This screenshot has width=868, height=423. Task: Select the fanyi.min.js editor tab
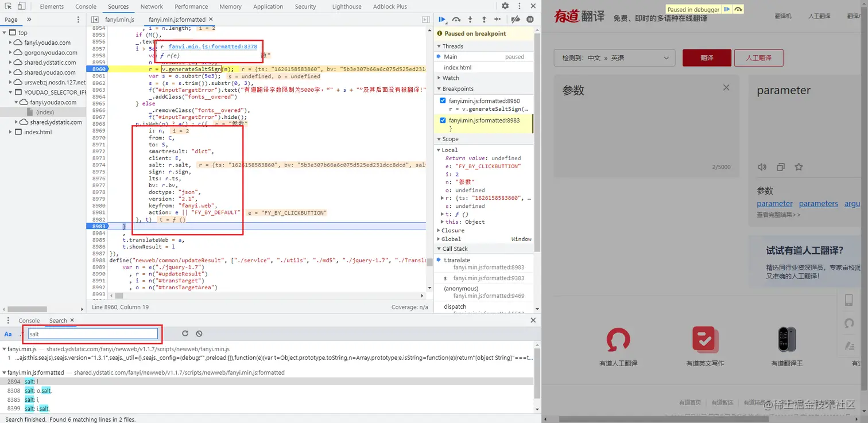coord(119,20)
